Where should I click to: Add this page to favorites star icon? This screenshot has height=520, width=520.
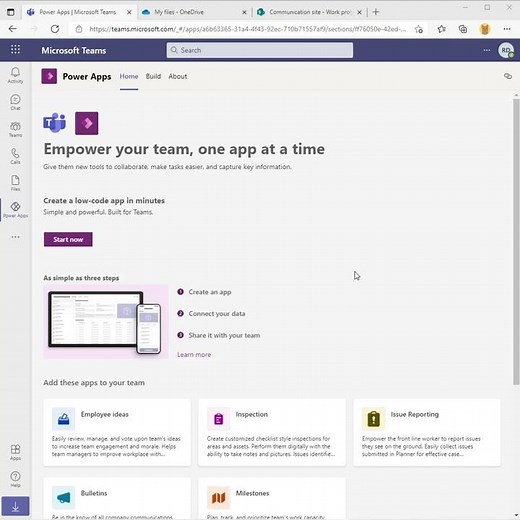coord(419,29)
